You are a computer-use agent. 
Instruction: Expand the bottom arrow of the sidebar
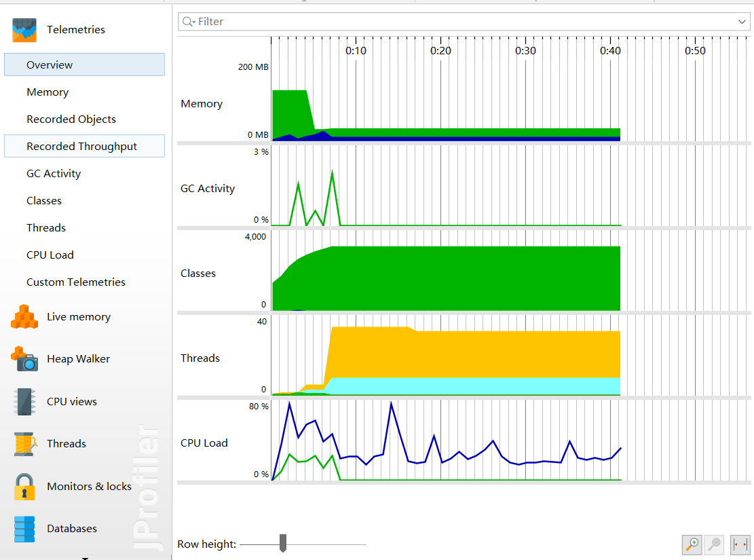[x=85, y=558]
